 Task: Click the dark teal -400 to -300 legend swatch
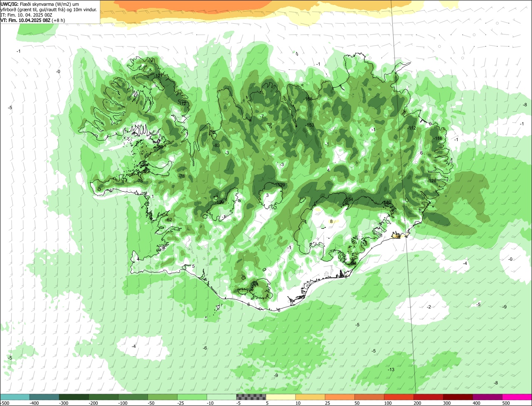tap(44, 396)
